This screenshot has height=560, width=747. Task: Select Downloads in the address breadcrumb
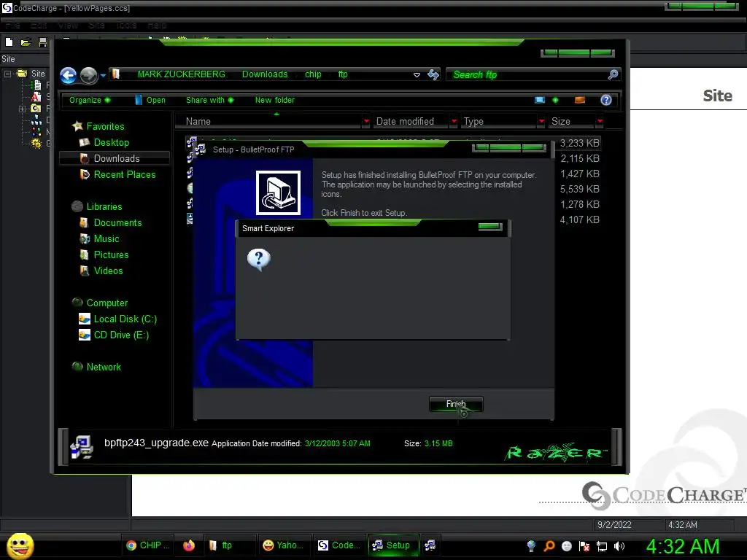click(x=264, y=74)
